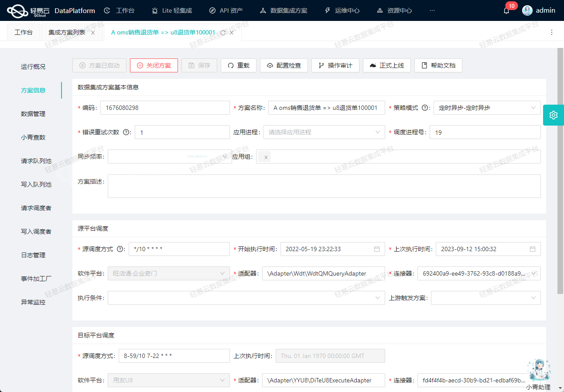The image size is (564, 392).
Task: Open 数据集成方案 in the top navigation
Action: [x=284, y=10]
